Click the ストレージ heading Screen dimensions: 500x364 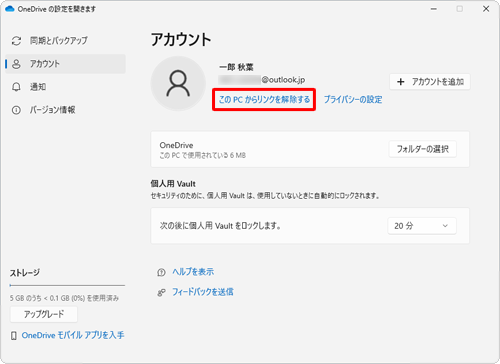(x=25, y=273)
